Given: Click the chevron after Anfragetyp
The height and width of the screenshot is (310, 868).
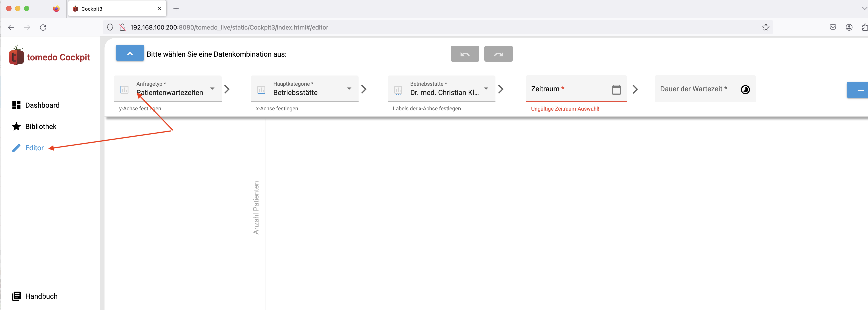Looking at the screenshot, I should (227, 89).
